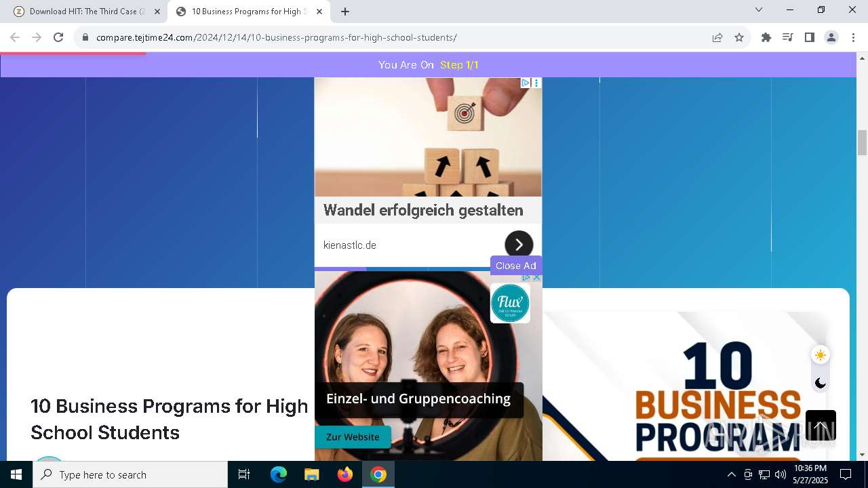Click the forward navigation arrow
Viewport: 868px width, 488px height.
pyautogui.click(x=37, y=37)
